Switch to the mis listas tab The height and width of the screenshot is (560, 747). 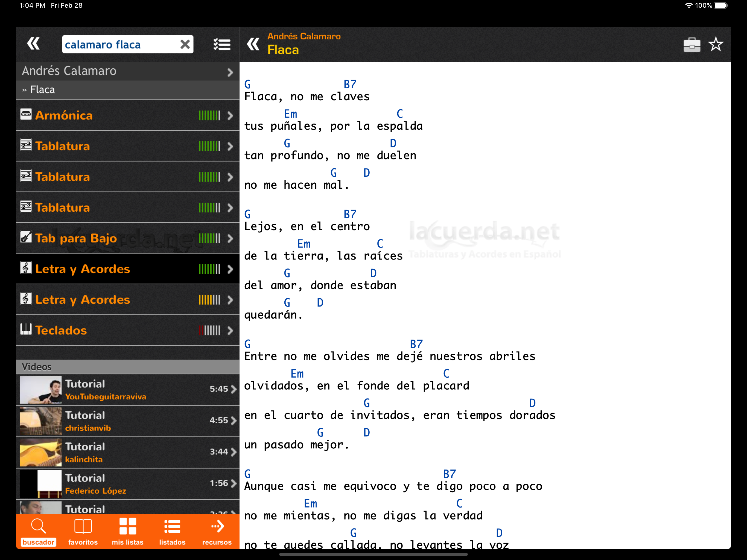pyautogui.click(x=128, y=532)
